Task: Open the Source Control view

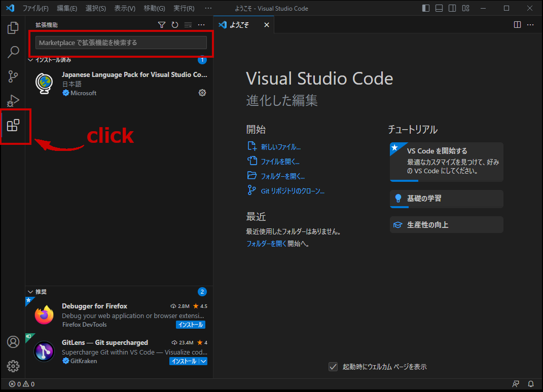Action: point(13,76)
